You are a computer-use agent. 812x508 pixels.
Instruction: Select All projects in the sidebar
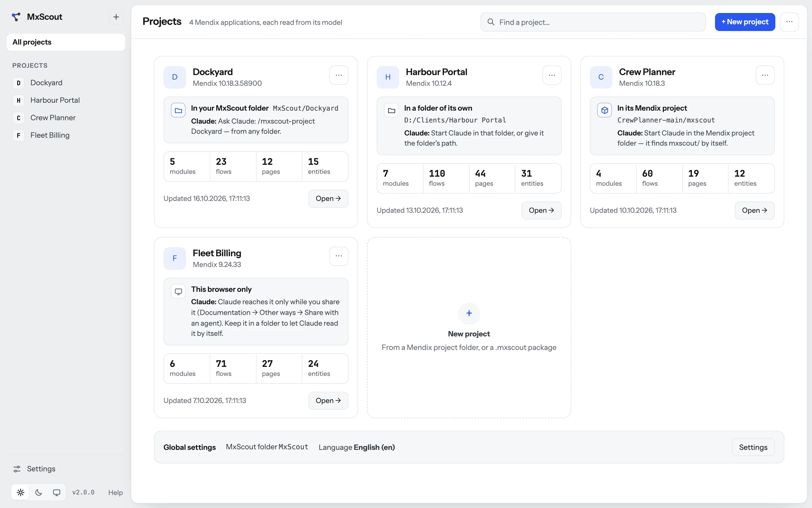coord(66,42)
